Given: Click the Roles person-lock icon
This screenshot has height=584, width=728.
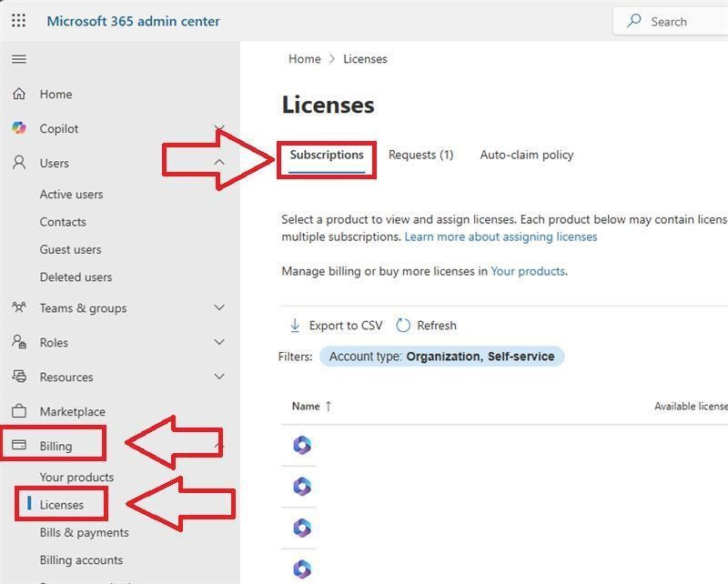Looking at the screenshot, I should (19, 342).
